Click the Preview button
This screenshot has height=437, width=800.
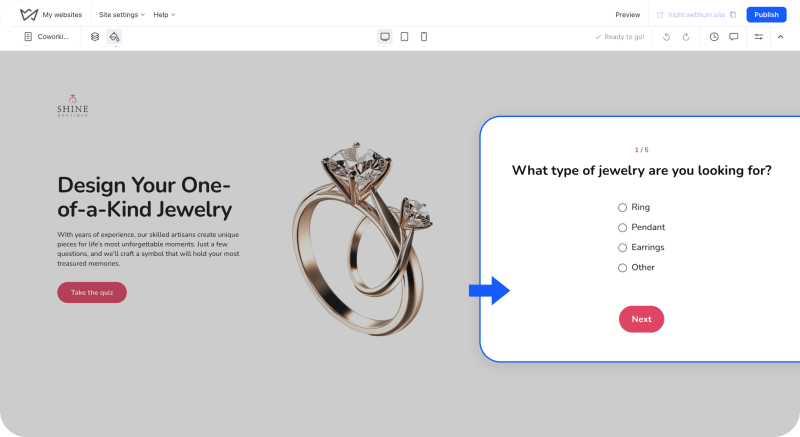628,15
